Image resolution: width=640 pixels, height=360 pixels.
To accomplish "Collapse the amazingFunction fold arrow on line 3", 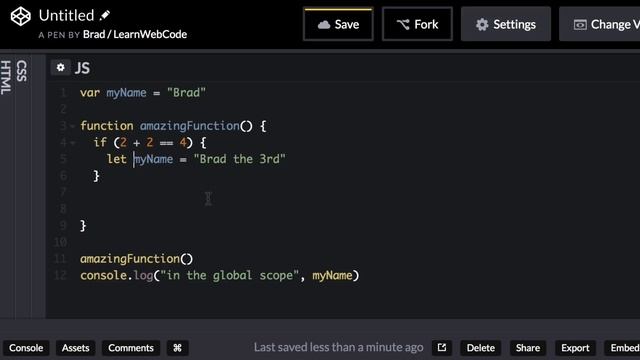I will point(73,126).
